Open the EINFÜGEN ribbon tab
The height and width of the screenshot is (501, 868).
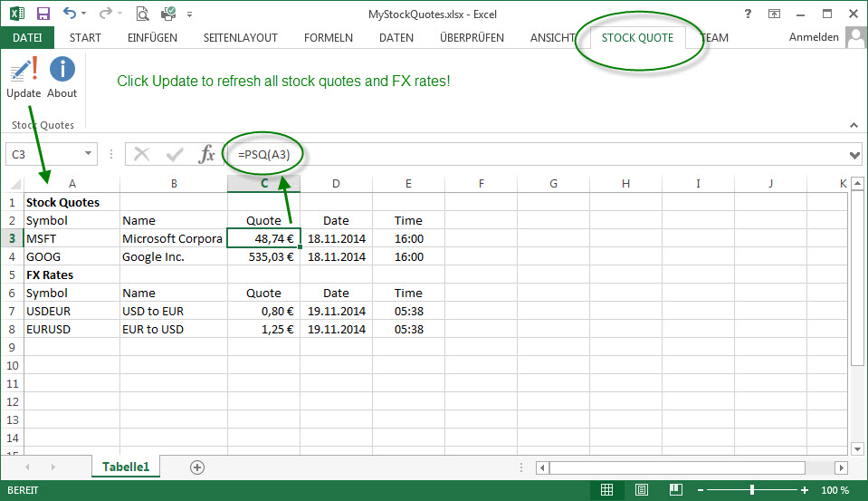(x=151, y=38)
